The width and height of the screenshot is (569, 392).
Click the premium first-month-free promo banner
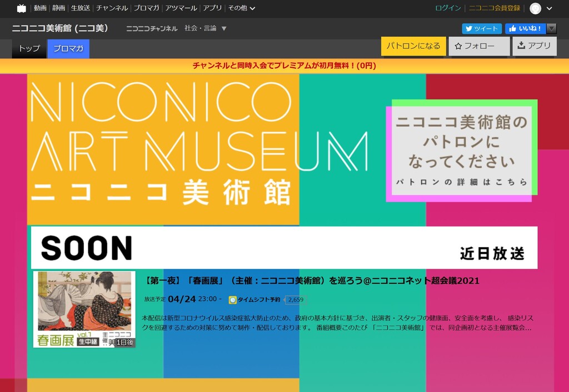tap(284, 66)
